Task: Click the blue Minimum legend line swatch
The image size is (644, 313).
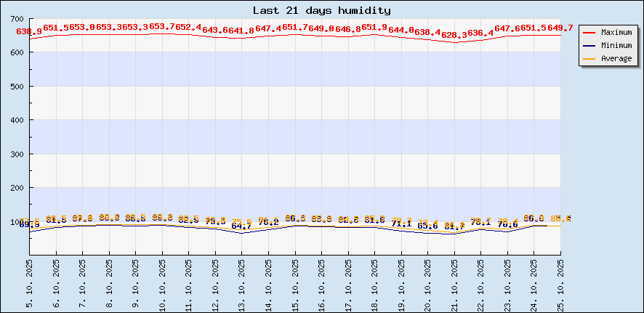Action: point(589,46)
